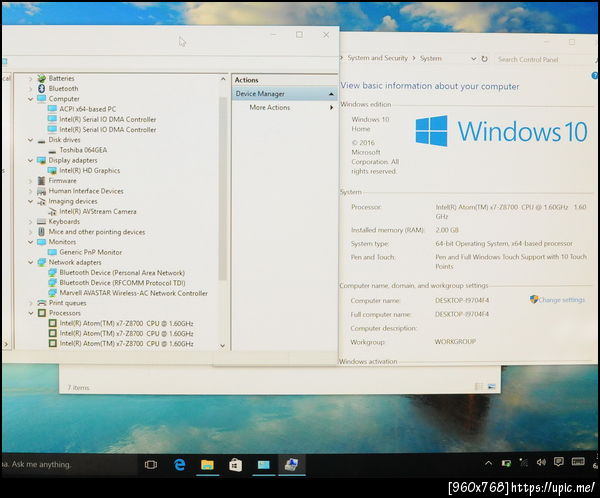This screenshot has width=600, height=498.
Task: Collapse the Computer node
Action: pos(30,99)
